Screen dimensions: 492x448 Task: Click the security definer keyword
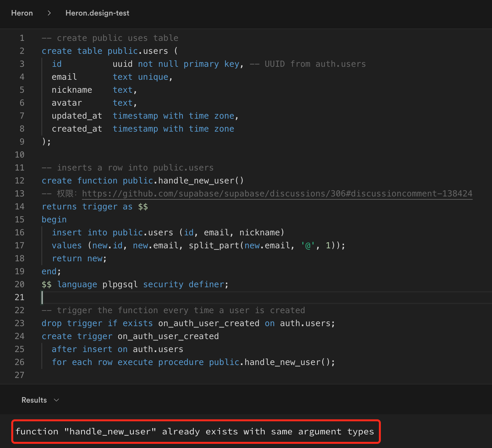click(185, 284)
